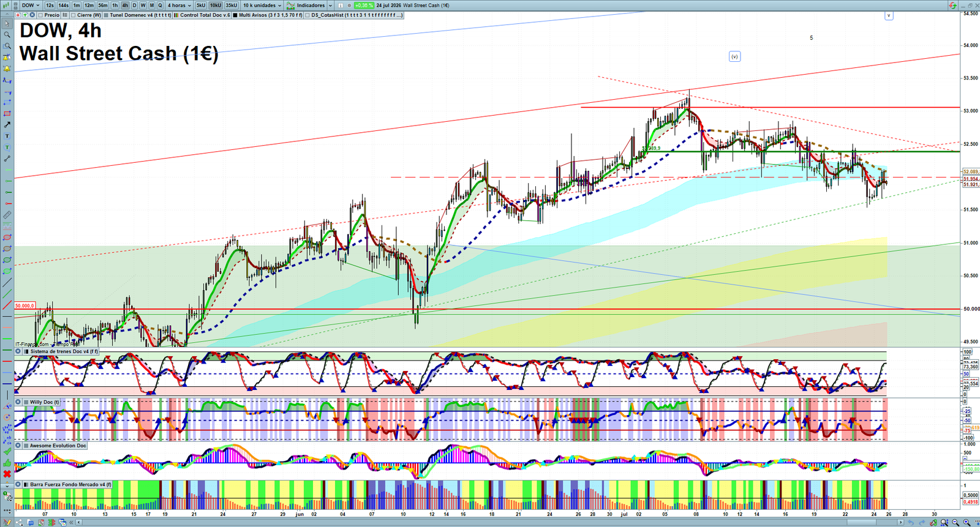Pick the magnifier zoom tool
Viewport: 980px width, 527px height.
click(x=7, y=35)
